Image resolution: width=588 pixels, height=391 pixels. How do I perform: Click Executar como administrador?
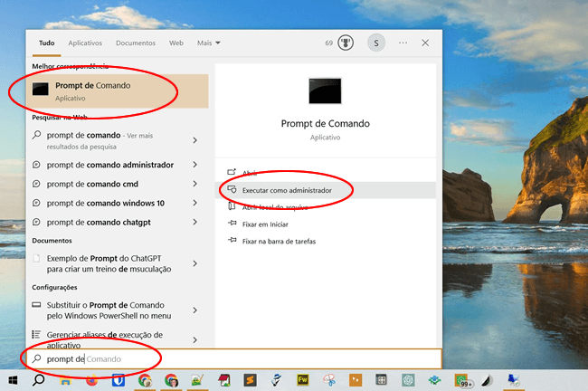pos(286,190)
